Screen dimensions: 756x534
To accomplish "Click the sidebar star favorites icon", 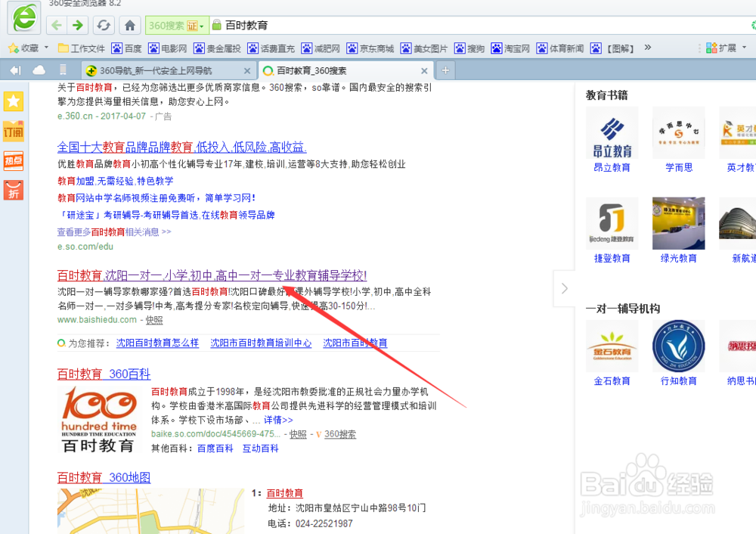I will [x=14, y=101].
